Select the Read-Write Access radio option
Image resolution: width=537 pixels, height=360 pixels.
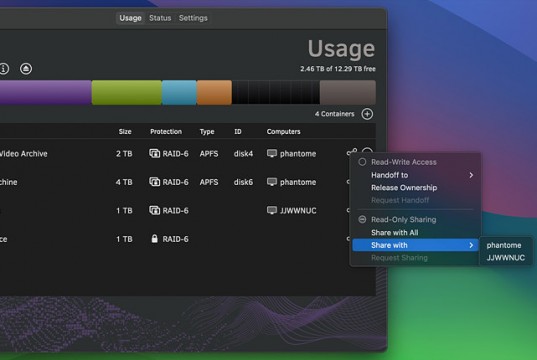click(x=362, y=162)
